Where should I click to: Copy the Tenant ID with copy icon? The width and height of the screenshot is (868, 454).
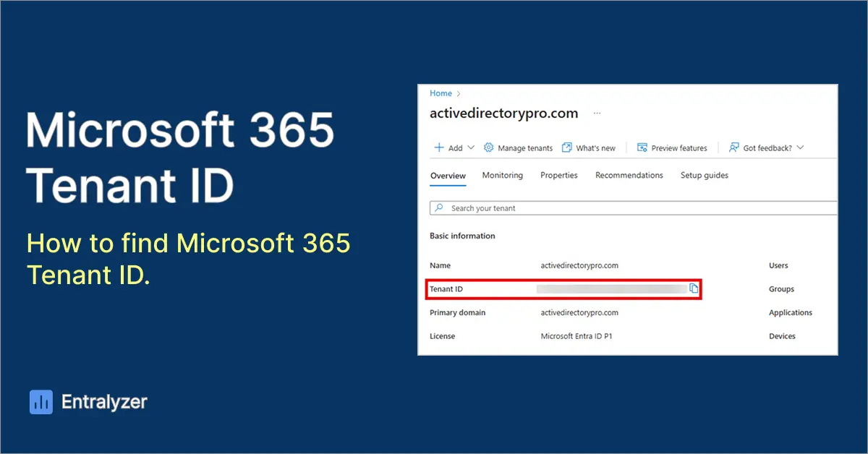694,288
